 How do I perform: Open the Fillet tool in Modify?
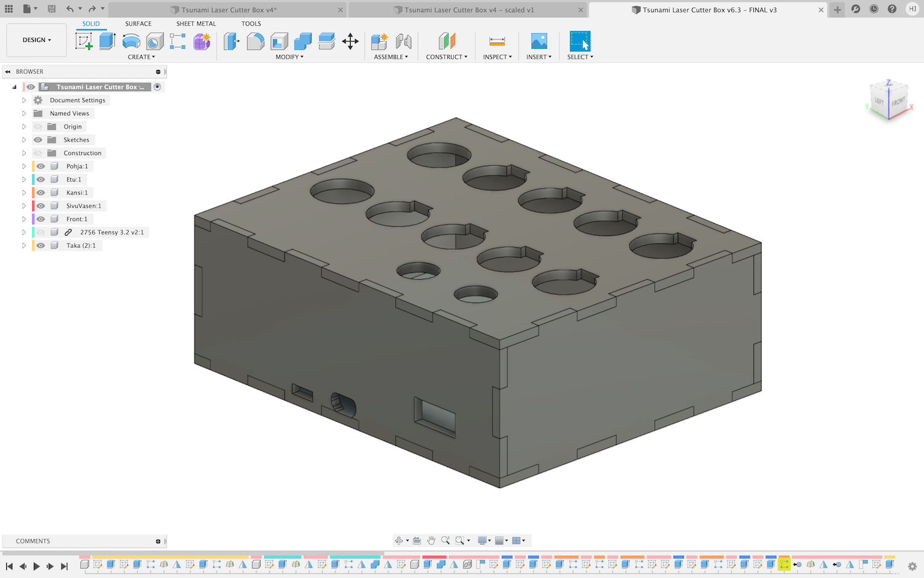[x=255, y=41]
